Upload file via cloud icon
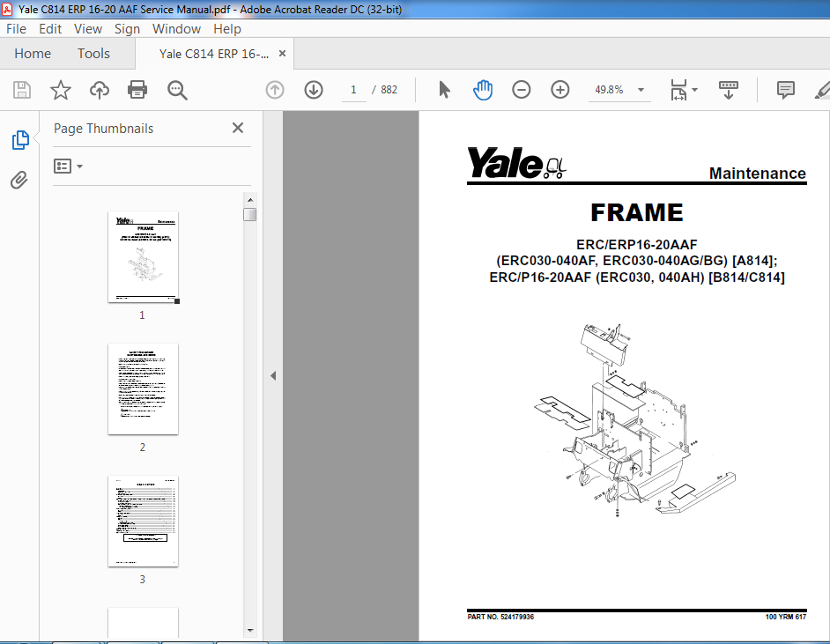This screenshot has width=830, height=644. pyautogui.click(x=99, y=90)
